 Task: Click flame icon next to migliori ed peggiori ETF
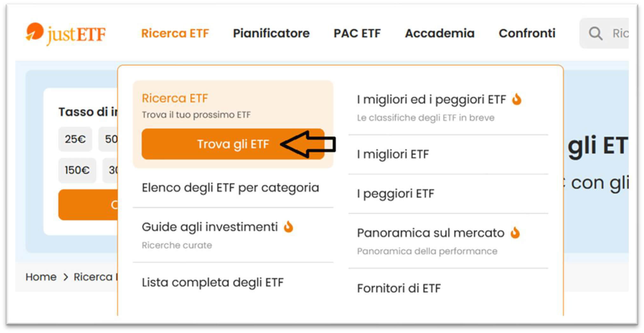[x=517, y=99]
